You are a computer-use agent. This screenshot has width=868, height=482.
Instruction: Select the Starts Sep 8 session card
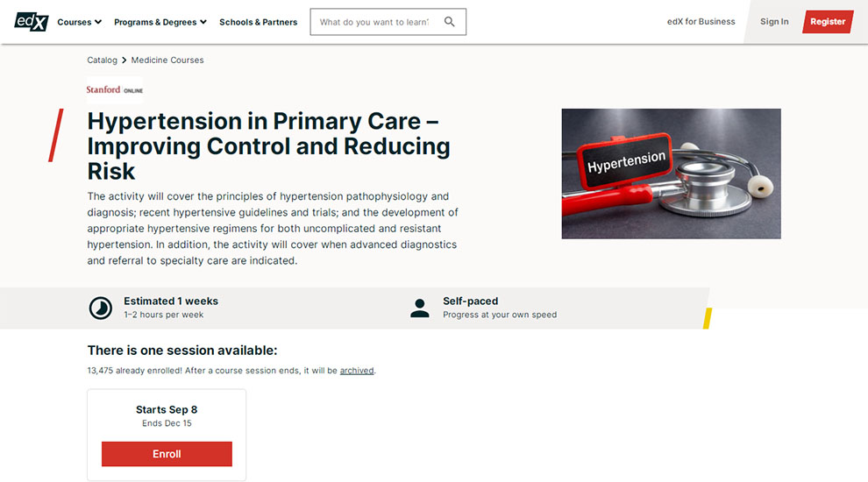pos(167,435)
